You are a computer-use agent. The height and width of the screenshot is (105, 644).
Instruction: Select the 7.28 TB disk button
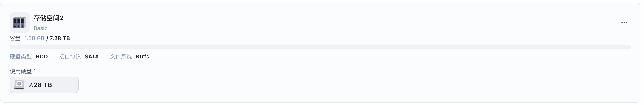point(44,85)
